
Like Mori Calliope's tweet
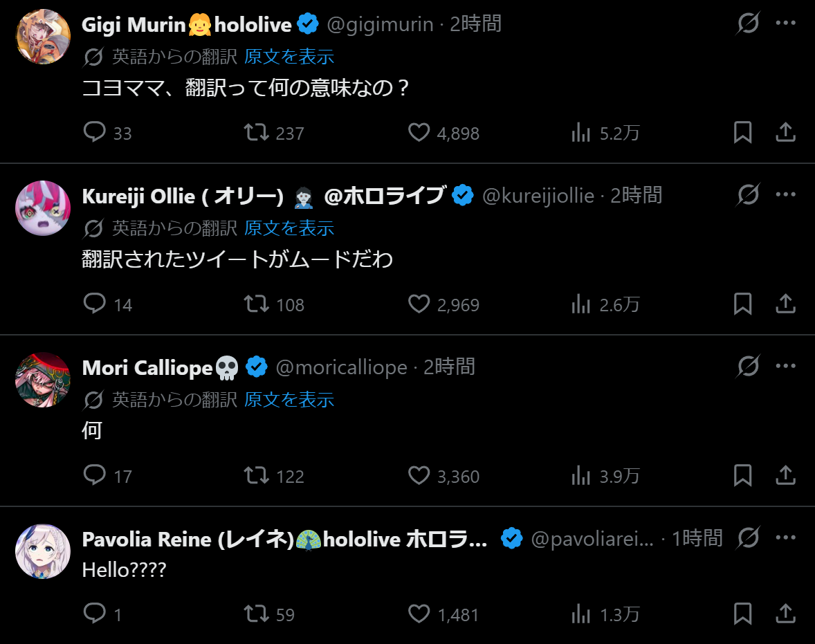point(419,475)
